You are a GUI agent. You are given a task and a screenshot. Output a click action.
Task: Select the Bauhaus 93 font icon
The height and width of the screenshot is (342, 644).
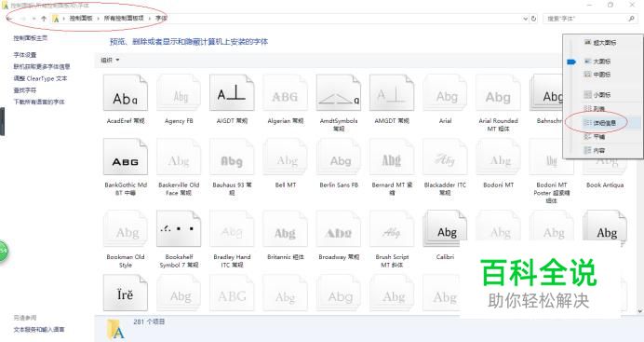232,157
